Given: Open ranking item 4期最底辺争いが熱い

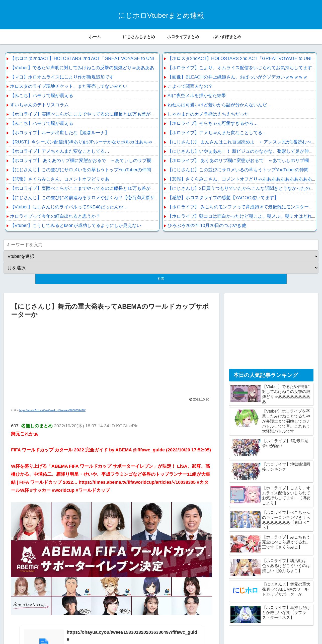Looking at the screenshot, I should point(271,448).
